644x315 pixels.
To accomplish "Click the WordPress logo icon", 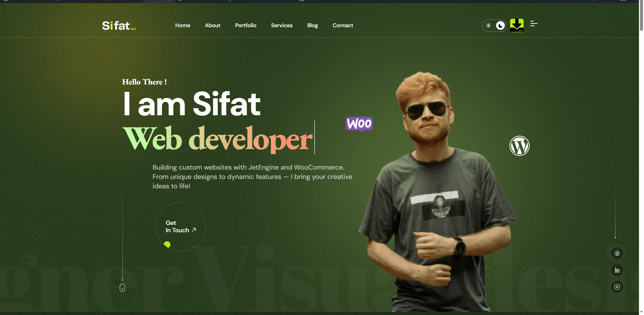I will [519, 145].
